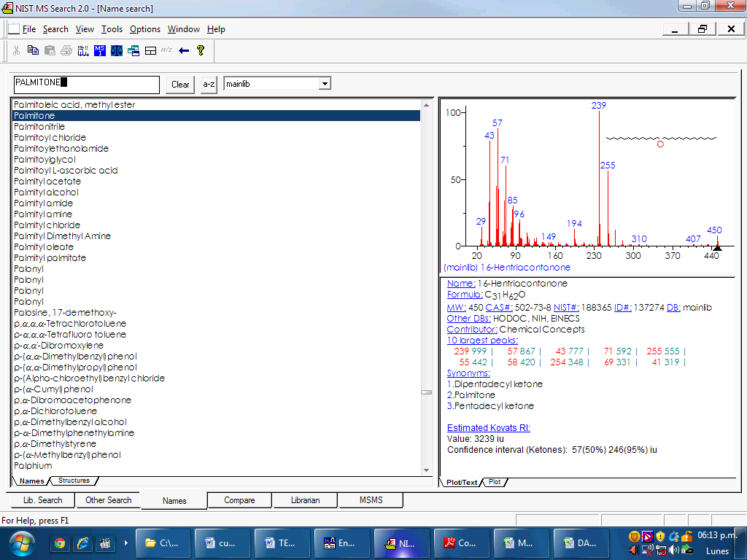Open the Window menu
This screenshot has width=747, height=560.
coord(184,29)
